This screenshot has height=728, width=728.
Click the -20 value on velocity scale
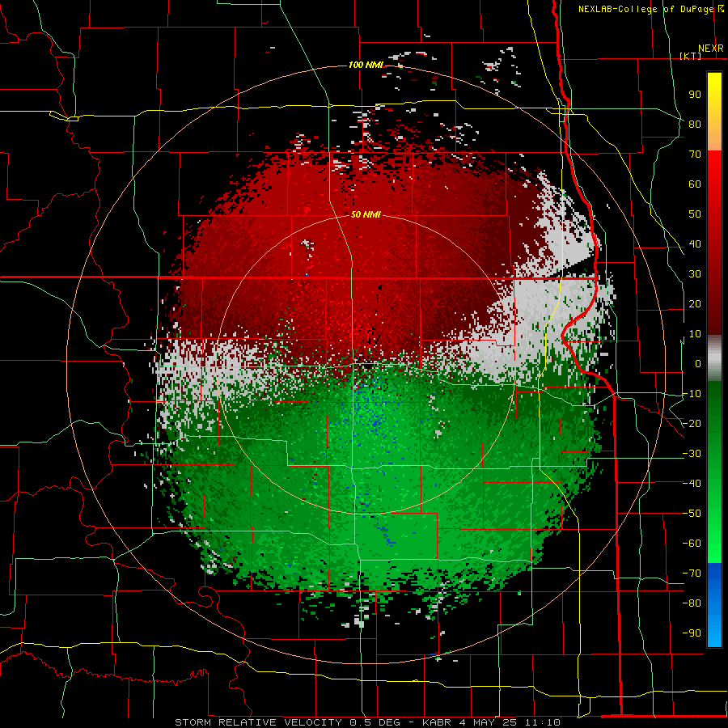692,424
